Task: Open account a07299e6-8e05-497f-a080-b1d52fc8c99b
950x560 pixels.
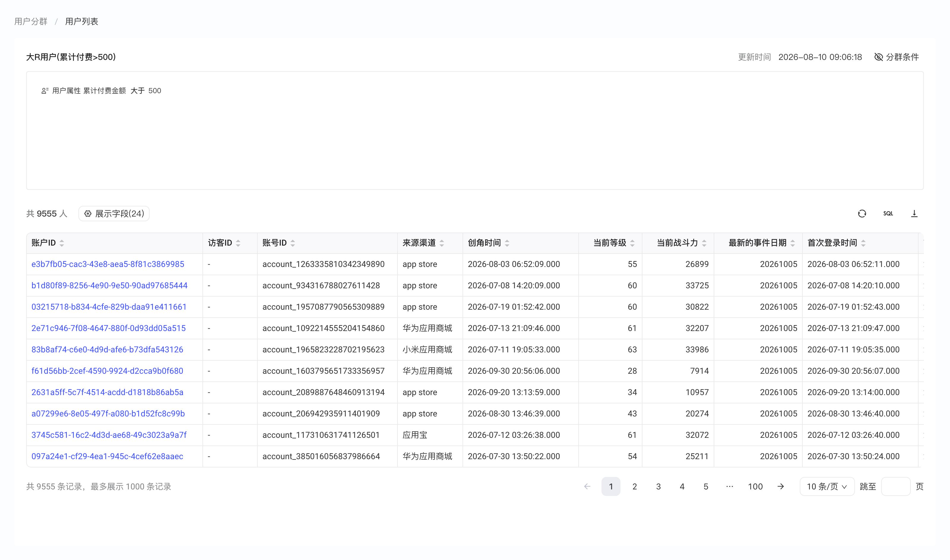Action: point(108,413)
